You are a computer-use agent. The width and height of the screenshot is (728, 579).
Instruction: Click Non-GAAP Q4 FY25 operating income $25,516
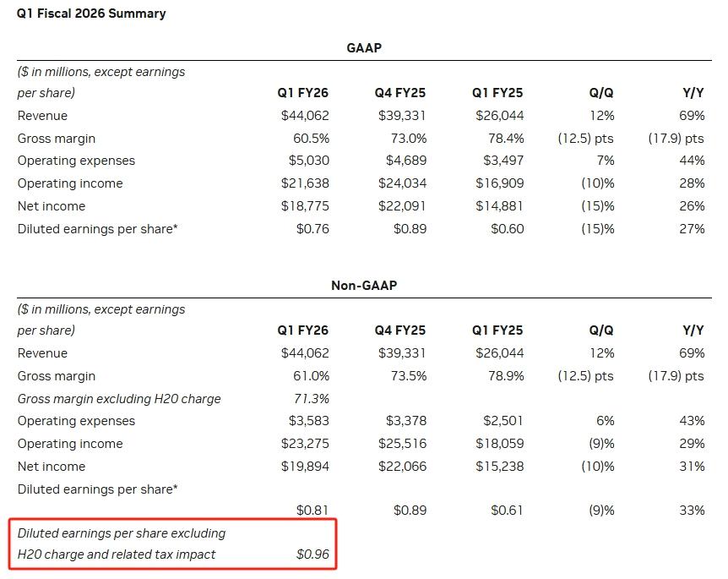click(402, 444)
